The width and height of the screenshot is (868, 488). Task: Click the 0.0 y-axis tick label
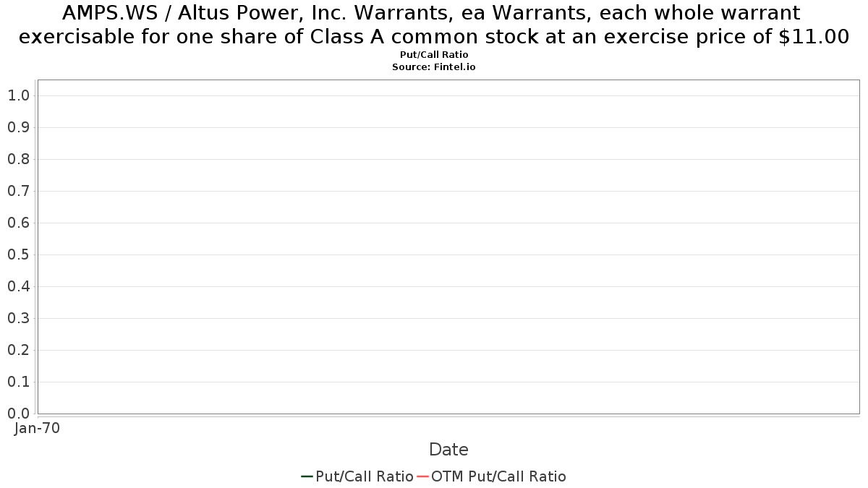[18, 414]
